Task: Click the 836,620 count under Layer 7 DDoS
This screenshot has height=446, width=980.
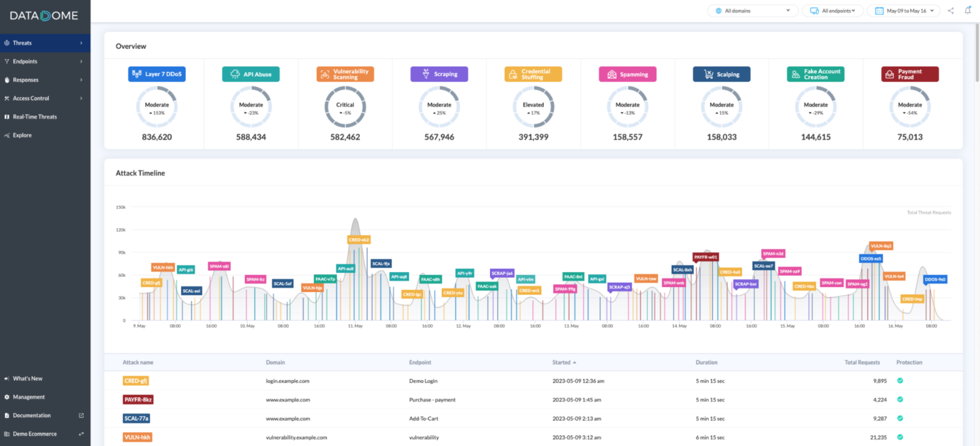Action: (157, 137)
